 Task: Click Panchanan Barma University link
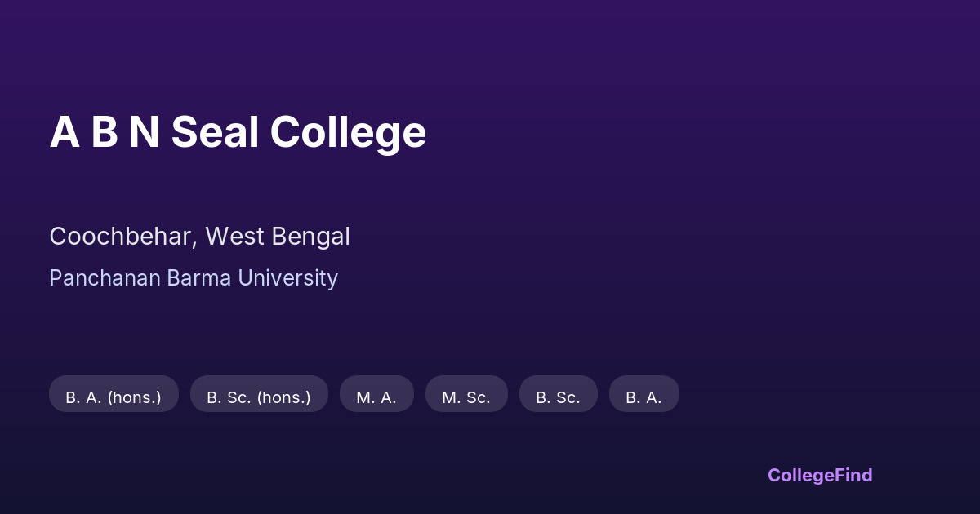tap(194, 278)
